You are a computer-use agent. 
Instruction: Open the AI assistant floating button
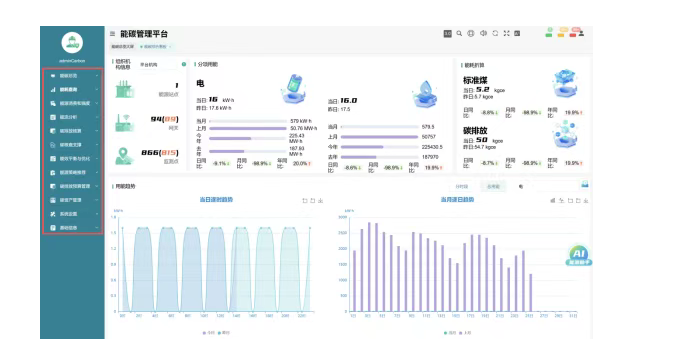click(x=579, y=255)
